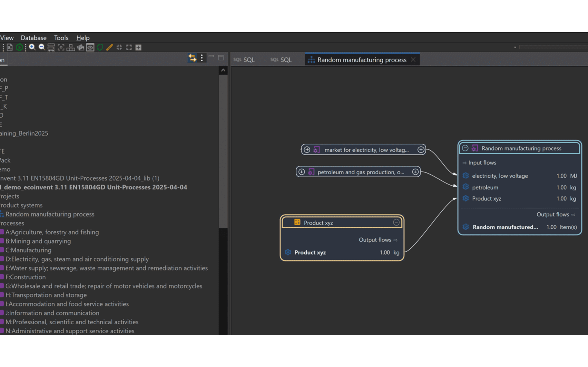Click the orange pencil edit icon
This screenshot has height=367, width=588.
click(109, 47)
